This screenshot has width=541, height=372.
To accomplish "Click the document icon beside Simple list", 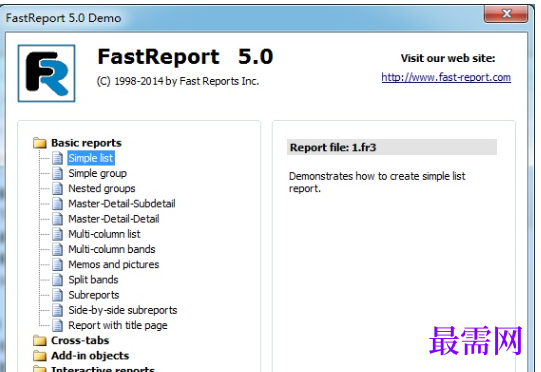I will [x=58, y=158].
